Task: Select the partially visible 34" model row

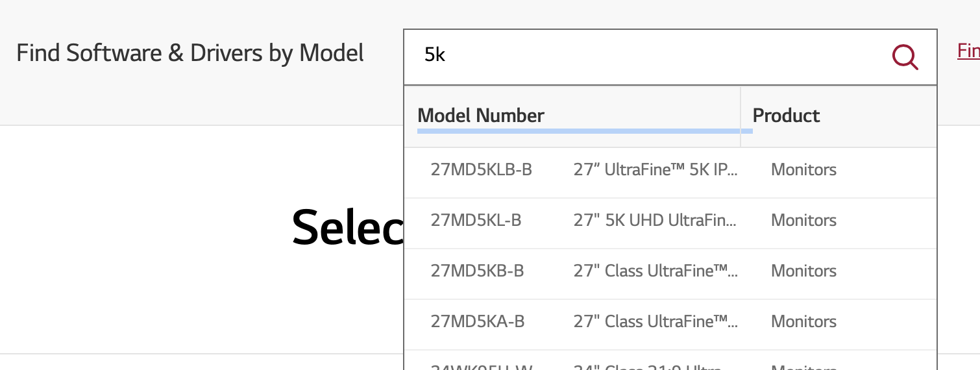Action: [x=670, y=360]
